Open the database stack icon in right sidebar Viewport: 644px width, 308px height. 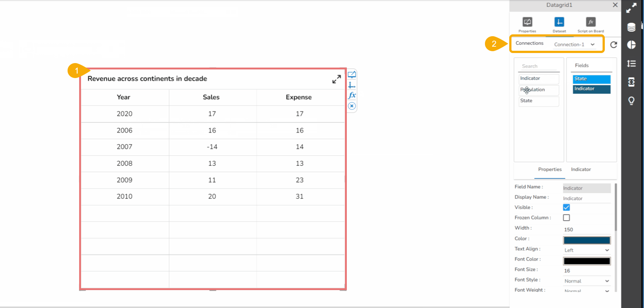[631, 27]
